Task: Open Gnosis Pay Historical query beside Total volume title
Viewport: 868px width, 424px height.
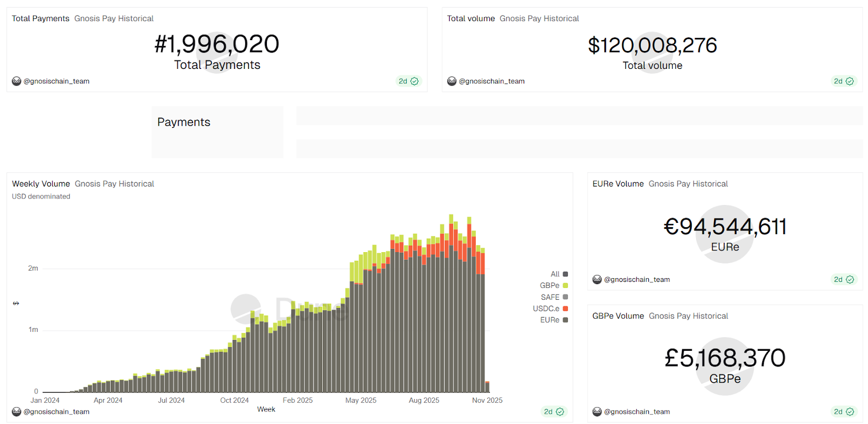Action: (539, 18)
